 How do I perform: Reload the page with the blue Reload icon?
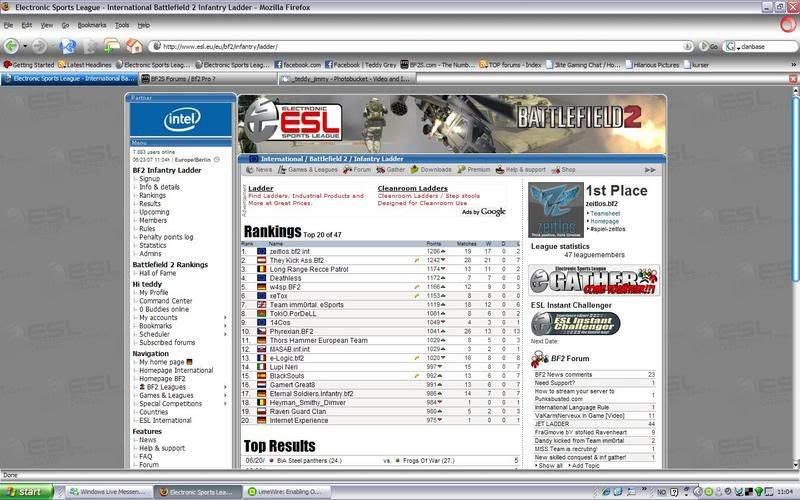[67, 46]
